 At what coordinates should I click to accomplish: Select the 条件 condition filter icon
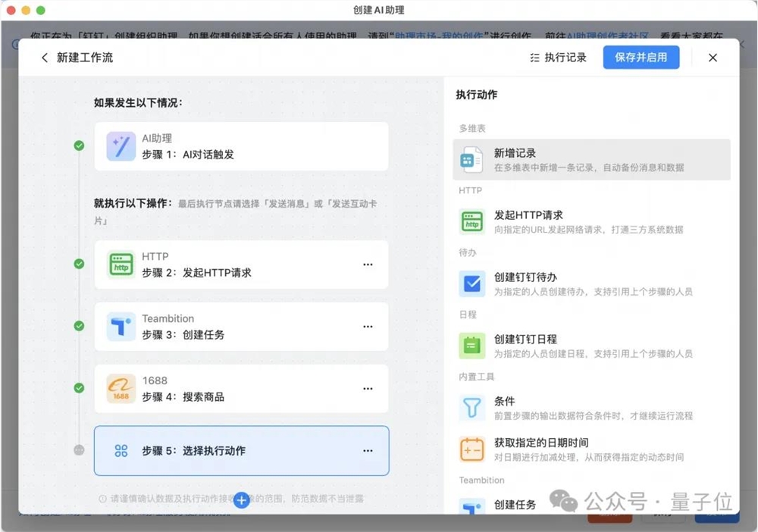tap(471, 407)
